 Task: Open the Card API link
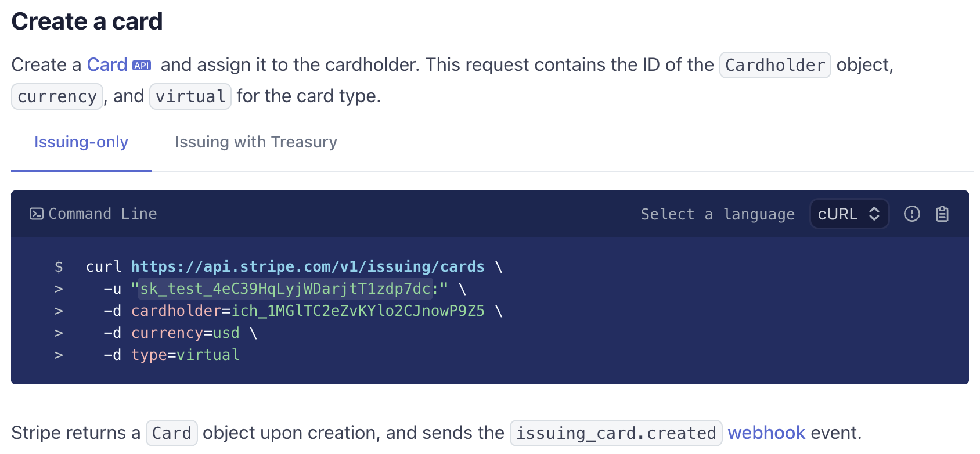(107, 64)
